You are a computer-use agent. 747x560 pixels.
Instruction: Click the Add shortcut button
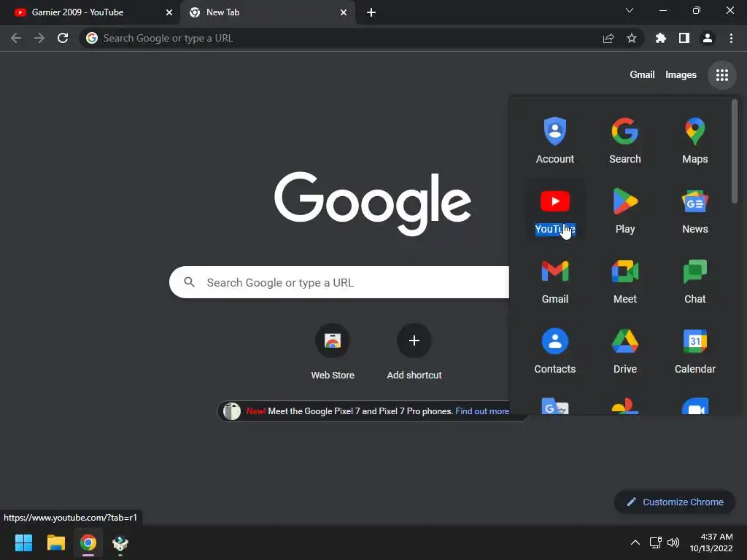point(414,352)
